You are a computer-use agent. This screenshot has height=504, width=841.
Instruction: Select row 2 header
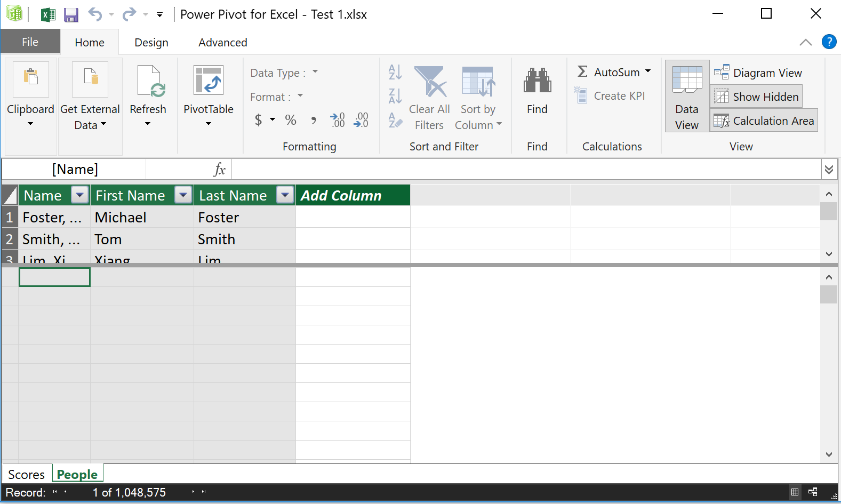click(10, 239)
